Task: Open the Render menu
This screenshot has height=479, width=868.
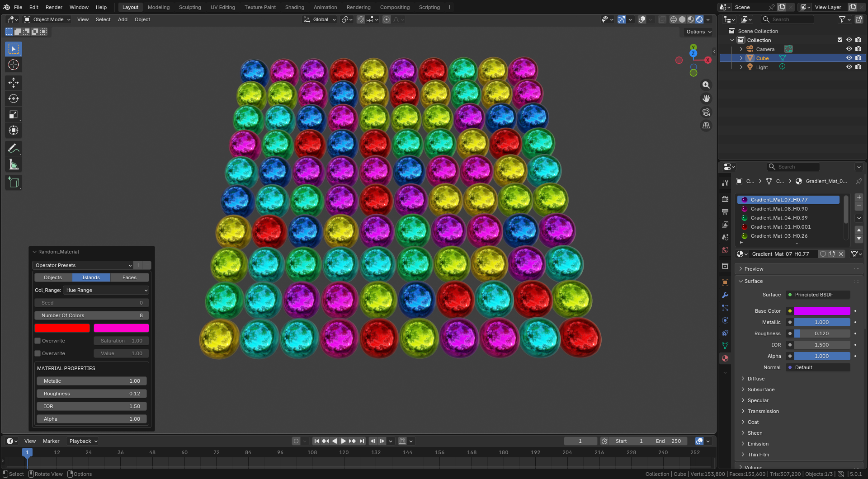Action: (x=54, y=7)
